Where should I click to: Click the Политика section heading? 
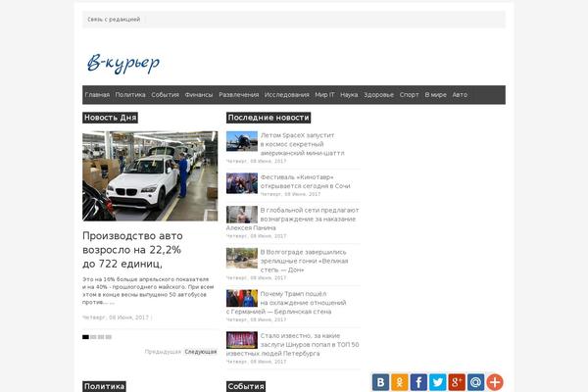pyautogui.click(x=104, y=386)
